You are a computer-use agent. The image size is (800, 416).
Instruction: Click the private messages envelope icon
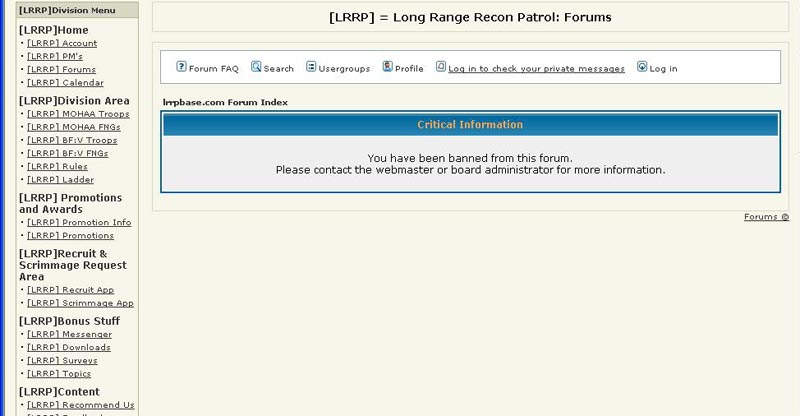click(441, 66)
